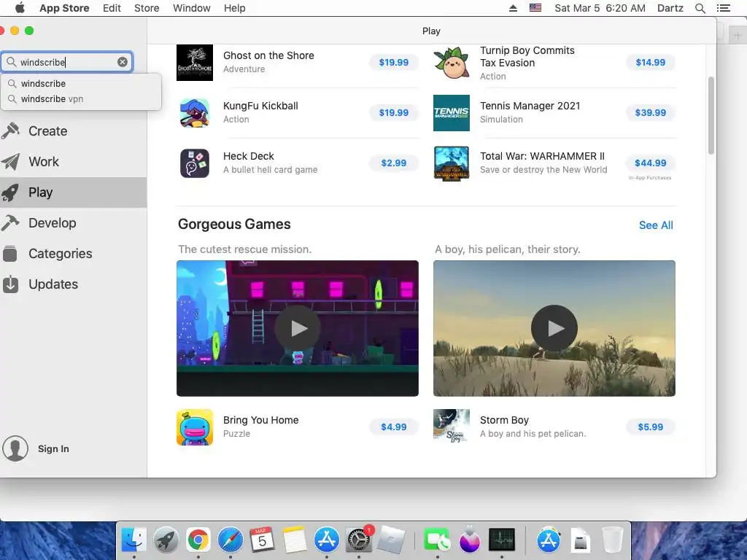Open Calendar icon in the Dock
Image resolution: width=747 pixels, height=560 pixels.
coord(262,540)
